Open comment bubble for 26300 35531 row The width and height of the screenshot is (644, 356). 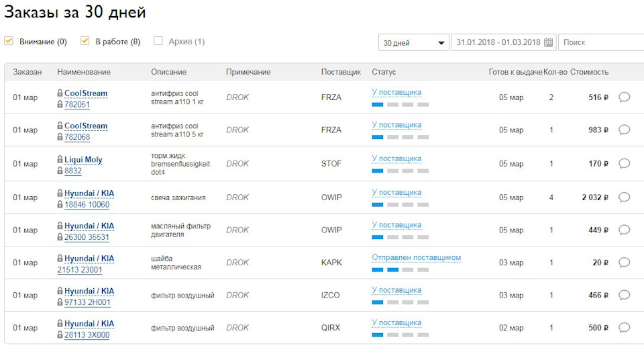(625, 230)
